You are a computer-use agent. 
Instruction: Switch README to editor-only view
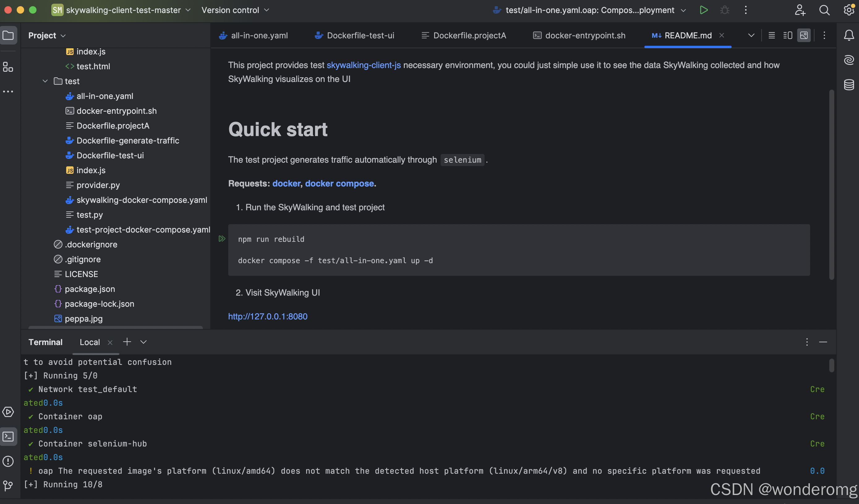pos(772,35)
